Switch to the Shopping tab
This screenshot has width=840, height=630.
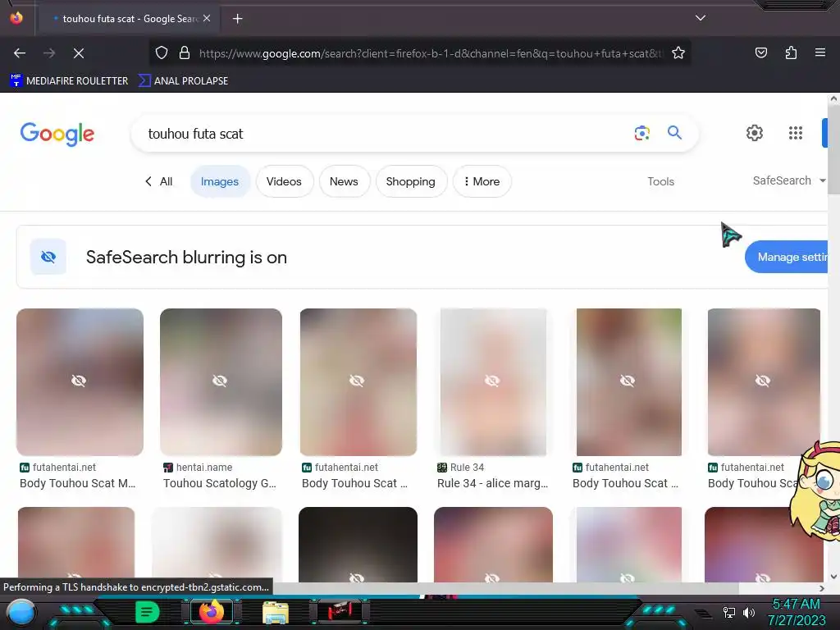tap(411, 181)
